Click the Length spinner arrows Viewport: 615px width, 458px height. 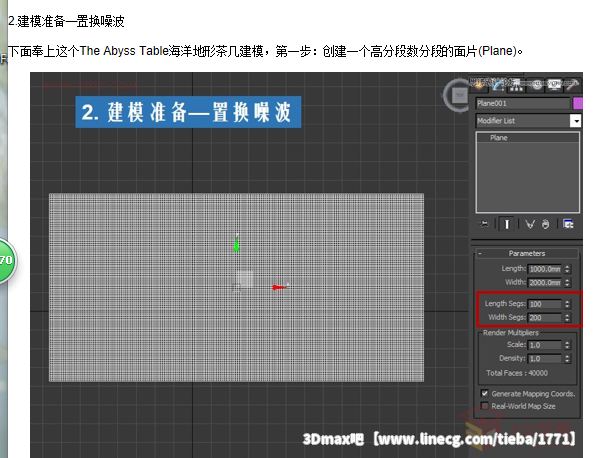pos(567,269)
